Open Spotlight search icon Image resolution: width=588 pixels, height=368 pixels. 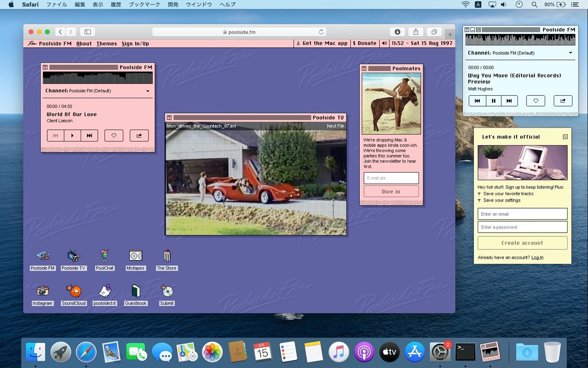coord(534,4)
